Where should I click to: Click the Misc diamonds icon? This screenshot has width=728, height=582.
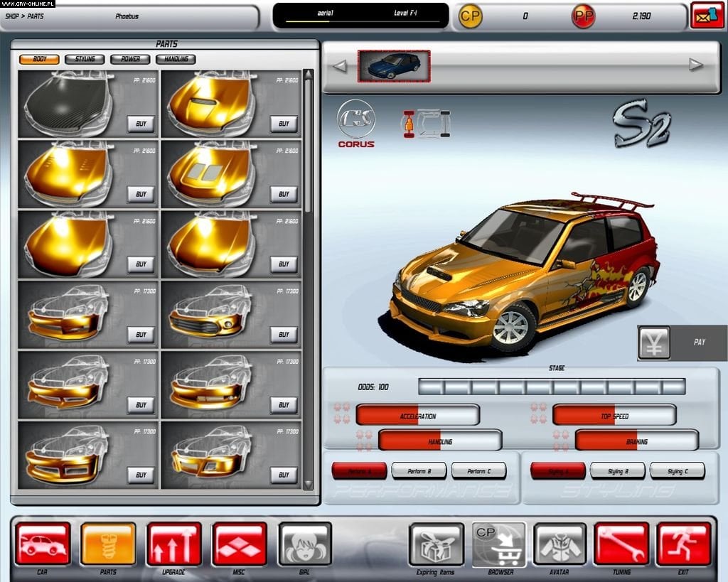(x=240, y=544)
